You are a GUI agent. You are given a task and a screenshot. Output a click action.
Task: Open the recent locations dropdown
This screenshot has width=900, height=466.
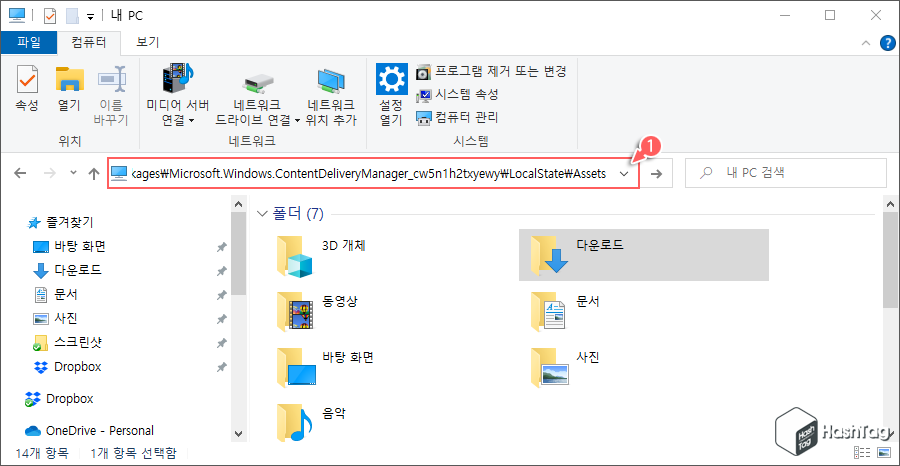point(73,173)
